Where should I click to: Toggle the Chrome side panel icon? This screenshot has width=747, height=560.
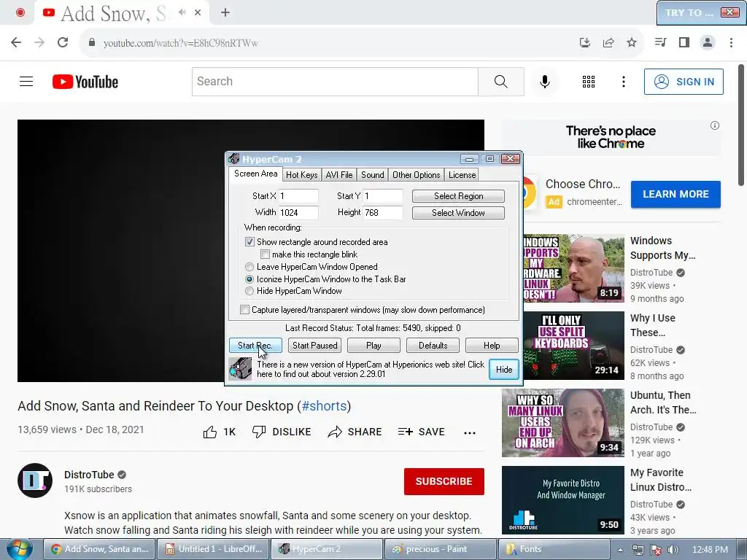coord(684,42)
